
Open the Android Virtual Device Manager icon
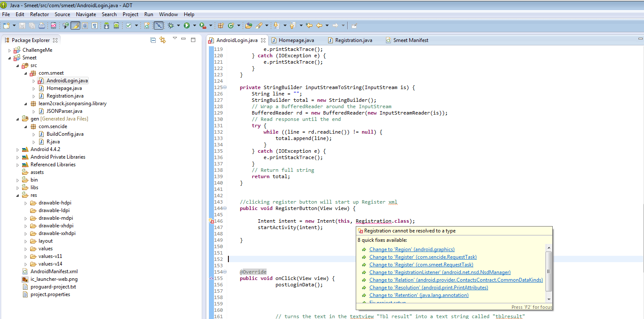[115, 26]
